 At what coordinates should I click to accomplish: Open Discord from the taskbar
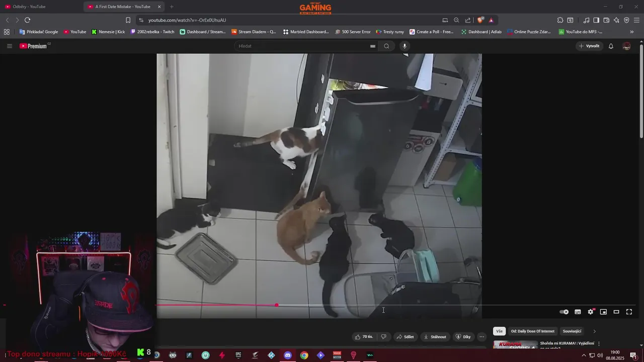[x=288, y=355]
